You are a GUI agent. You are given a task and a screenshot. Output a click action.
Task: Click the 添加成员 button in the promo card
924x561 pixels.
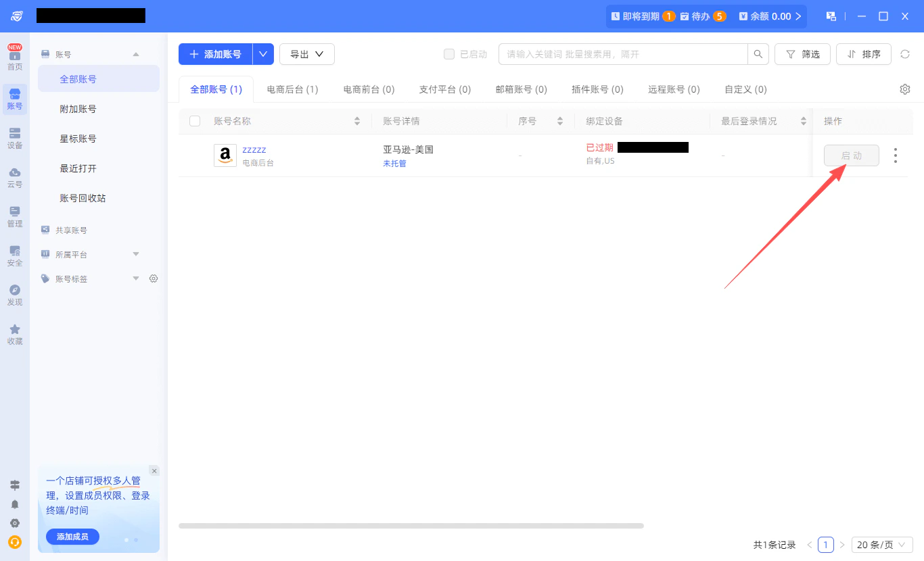(72, 536)
